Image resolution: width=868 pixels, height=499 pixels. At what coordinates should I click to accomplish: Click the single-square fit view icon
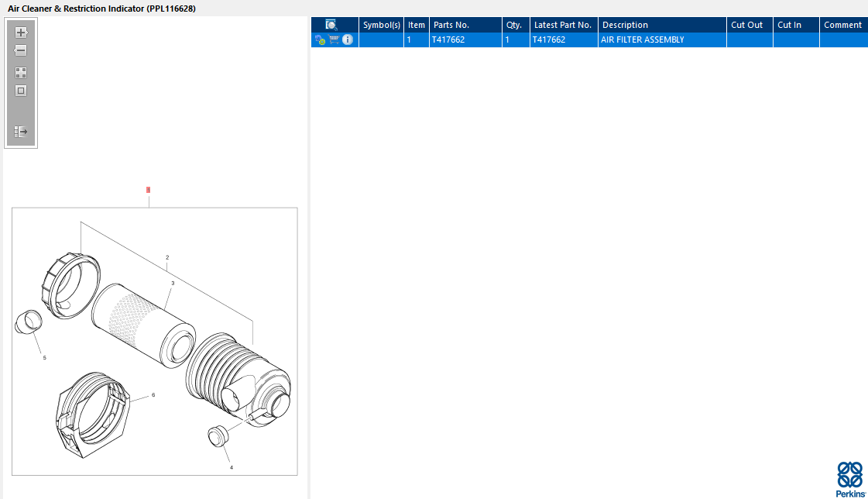21,91
